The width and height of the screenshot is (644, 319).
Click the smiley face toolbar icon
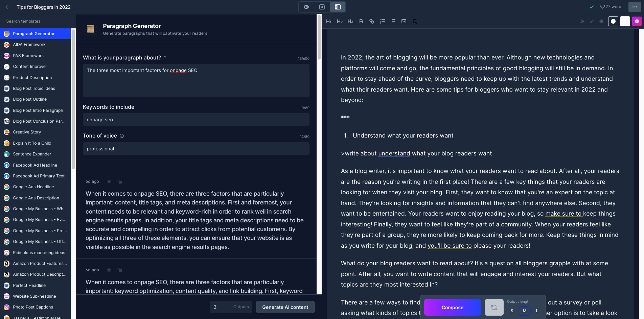pyautogui.click(x=601, y=21)
